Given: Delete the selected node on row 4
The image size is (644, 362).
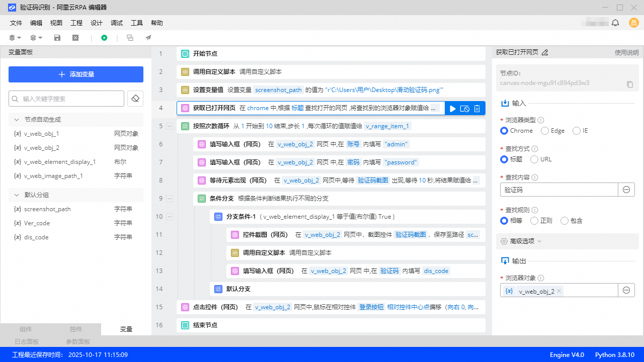Looking at the screenshot, I should [477, 108].
